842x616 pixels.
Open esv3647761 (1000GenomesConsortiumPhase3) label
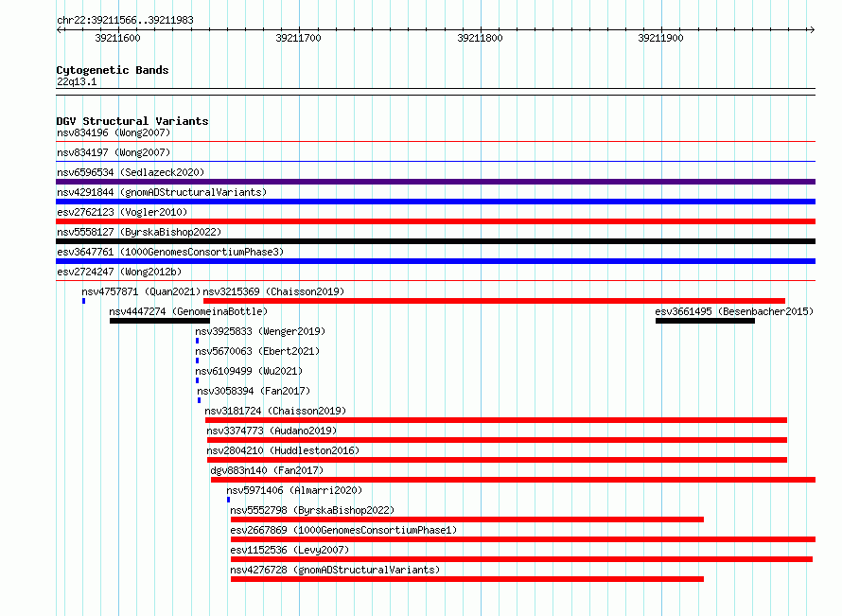click(x=170, y=252)
